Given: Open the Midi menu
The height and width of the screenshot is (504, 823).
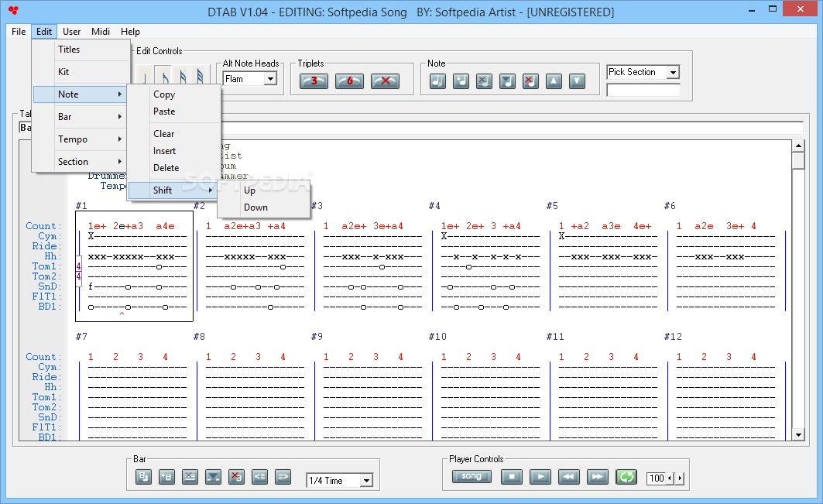Looking at the screenshot, I should tap(100, 32).
